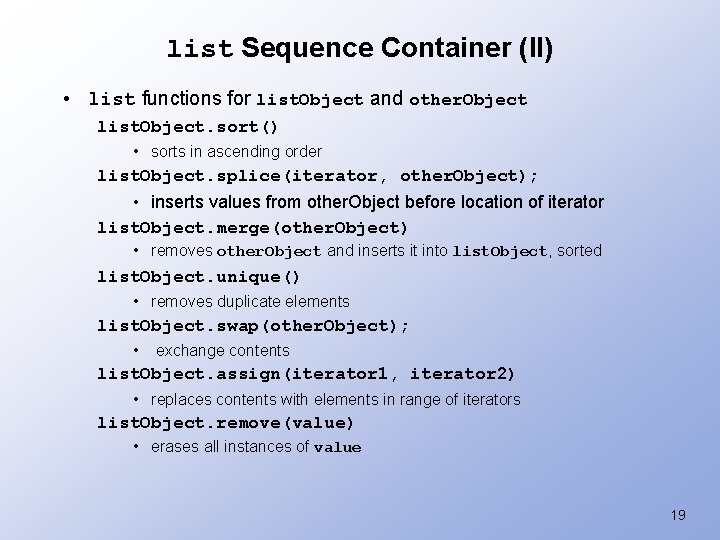Click the text 'removes duplicate elements'
720x540 pixels.
pos(250,302)
